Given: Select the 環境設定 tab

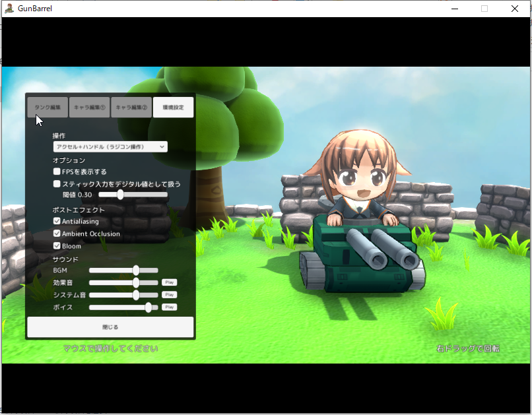Looking at the screenshot, I should tap(174, 107).
